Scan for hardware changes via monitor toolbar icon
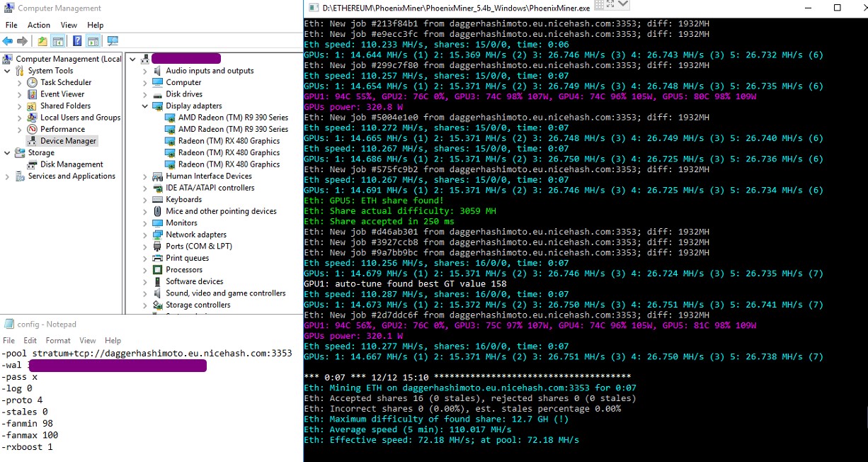This screenshot has height=462, width=868. 113,41
